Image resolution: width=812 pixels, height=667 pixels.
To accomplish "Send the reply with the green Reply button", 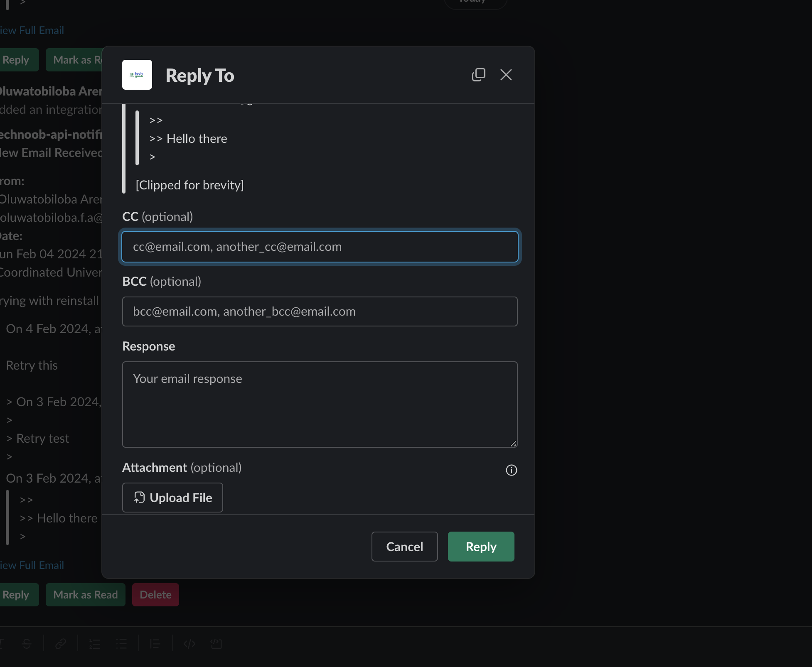I will pos(480,547).
